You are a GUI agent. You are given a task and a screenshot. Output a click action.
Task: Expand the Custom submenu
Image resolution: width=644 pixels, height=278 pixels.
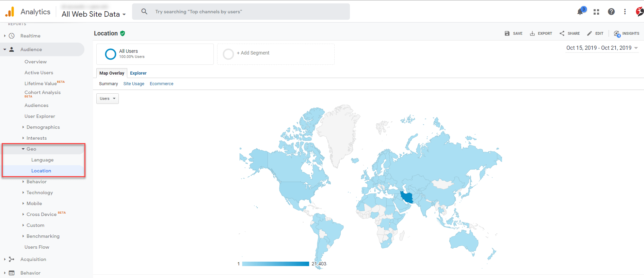pos(23,225)
